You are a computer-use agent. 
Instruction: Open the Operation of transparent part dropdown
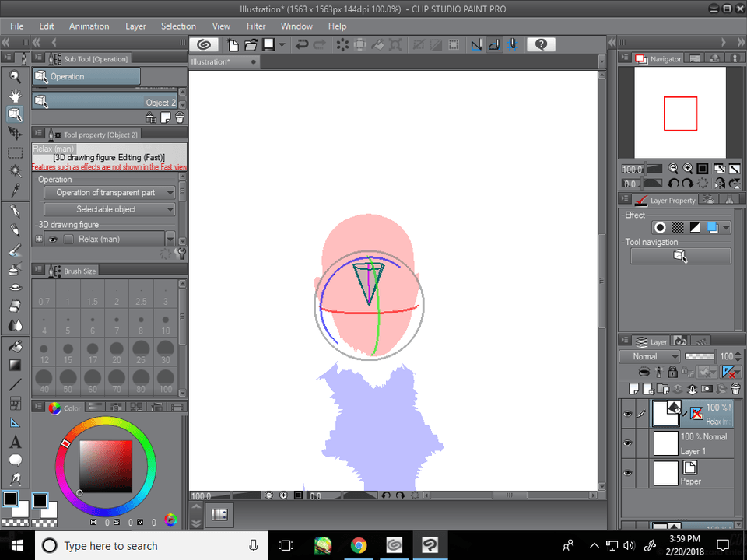coord(110,192)
